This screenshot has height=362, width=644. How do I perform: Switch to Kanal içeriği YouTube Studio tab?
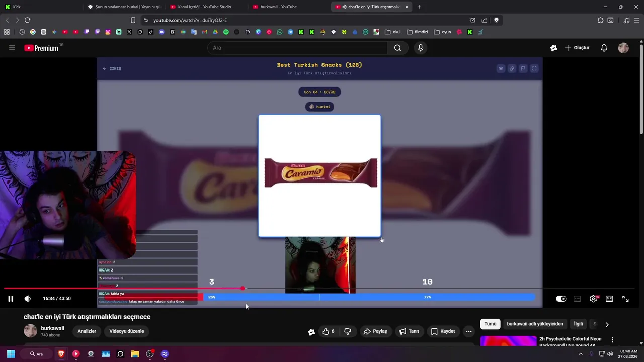(x=206, y=7)
